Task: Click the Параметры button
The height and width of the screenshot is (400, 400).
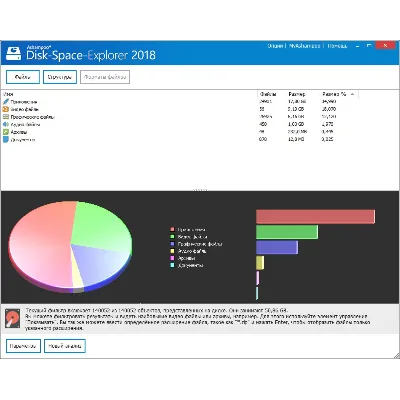Action: (23, 346)
